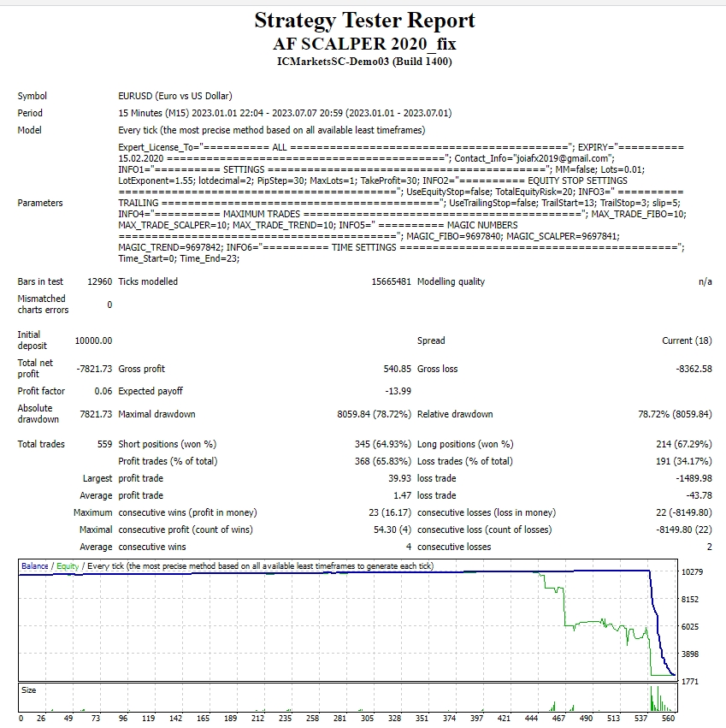Screen dimensions: 726x728
Task: Click the Ticks modelled count 15665481
Action: pyautogui.click(x=391, y=281)
